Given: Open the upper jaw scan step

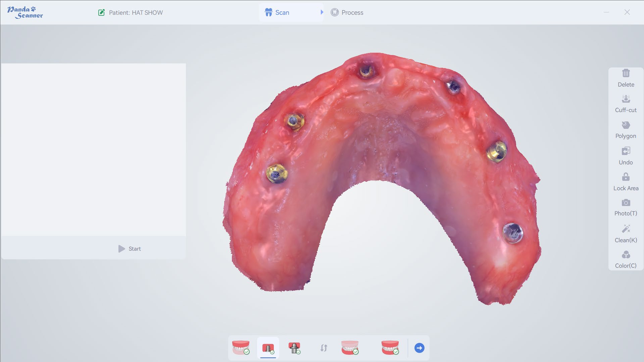Looking at the screenshot, I should coord(241,348).
